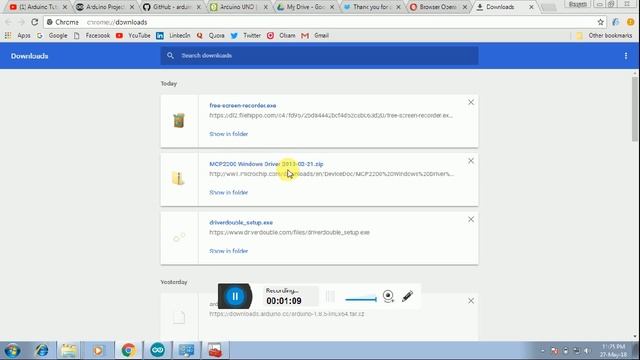Open the LinkedIn bookmark
Screen dimensions: 640x360
click(173, 36)
